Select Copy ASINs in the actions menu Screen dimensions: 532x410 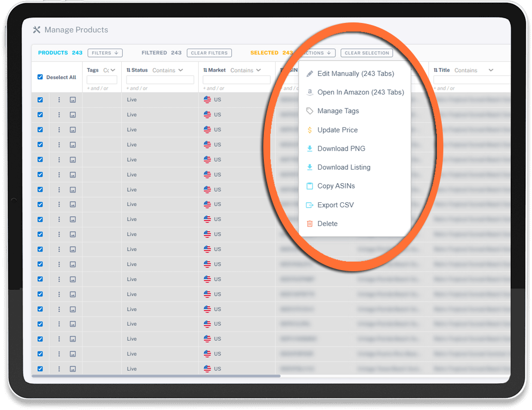(x=336, y=186)
